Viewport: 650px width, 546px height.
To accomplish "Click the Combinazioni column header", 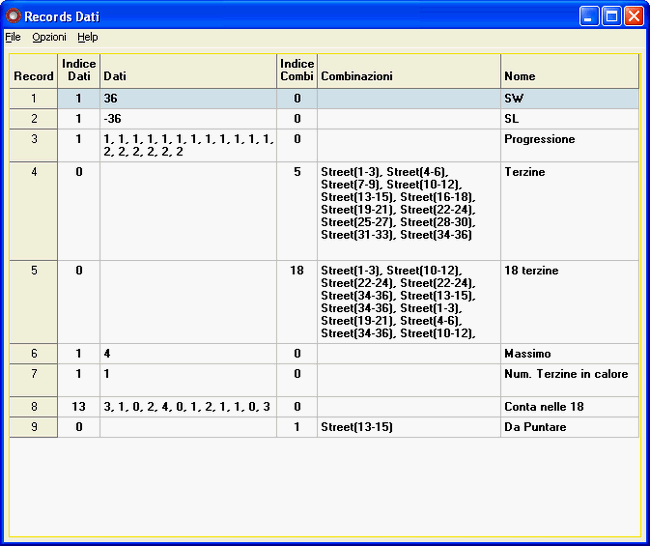I will pyautogui.click(x=408, y=76).
